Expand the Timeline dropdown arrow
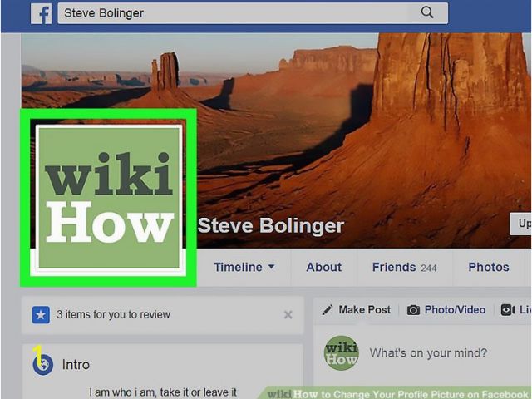 click(272, 267)
